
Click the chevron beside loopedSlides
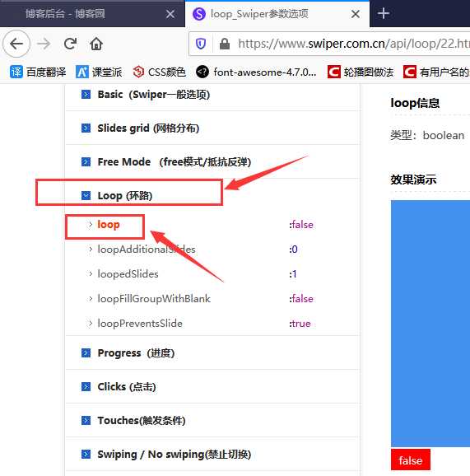click(90, 273)
